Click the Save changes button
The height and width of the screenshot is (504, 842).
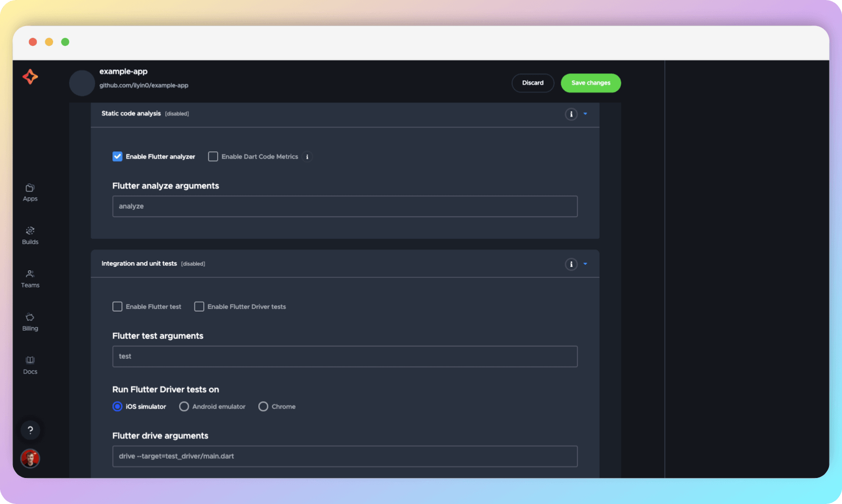pos(590,83)
